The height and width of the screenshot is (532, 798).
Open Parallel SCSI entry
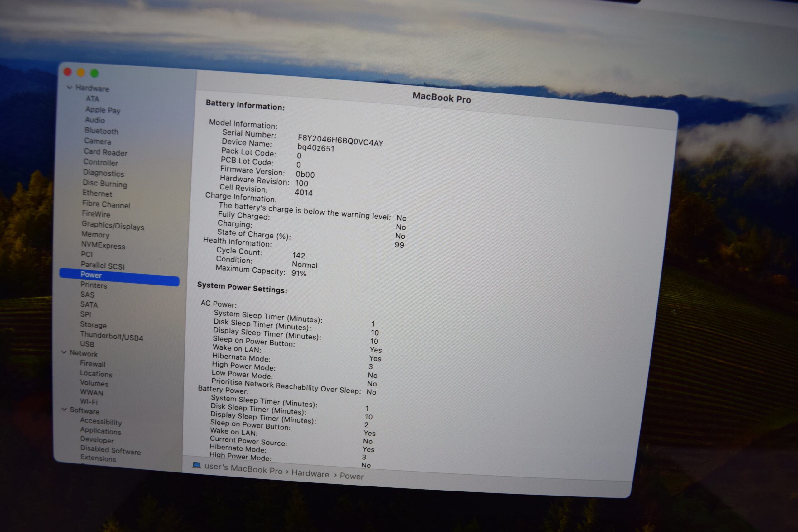click(x=103, y=266)
